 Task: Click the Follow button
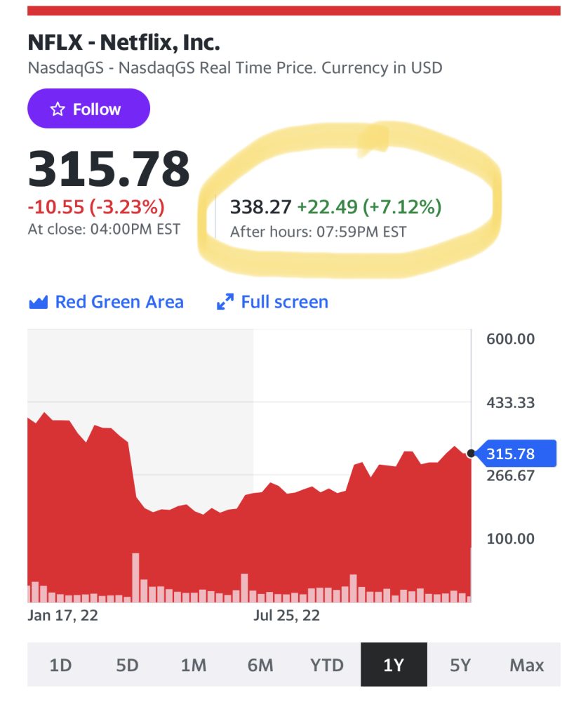[88, 109]
